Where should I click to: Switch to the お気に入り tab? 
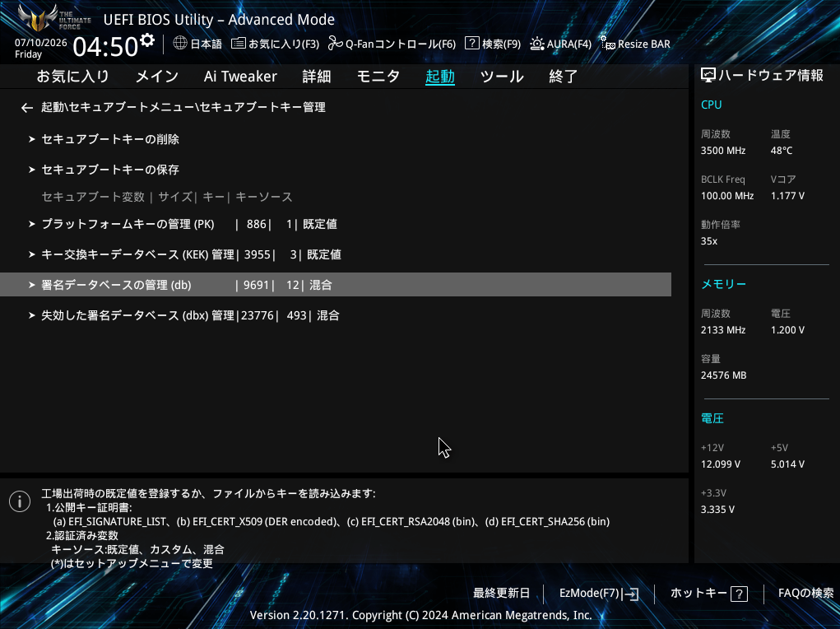pyautogui.click(x=73, y=77)
